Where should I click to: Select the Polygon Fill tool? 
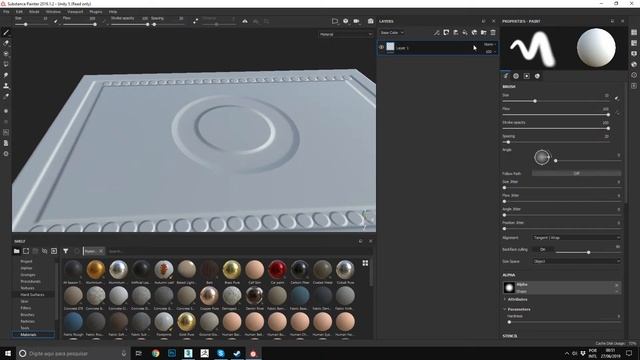pyautogui.click(x=6, y=64)
